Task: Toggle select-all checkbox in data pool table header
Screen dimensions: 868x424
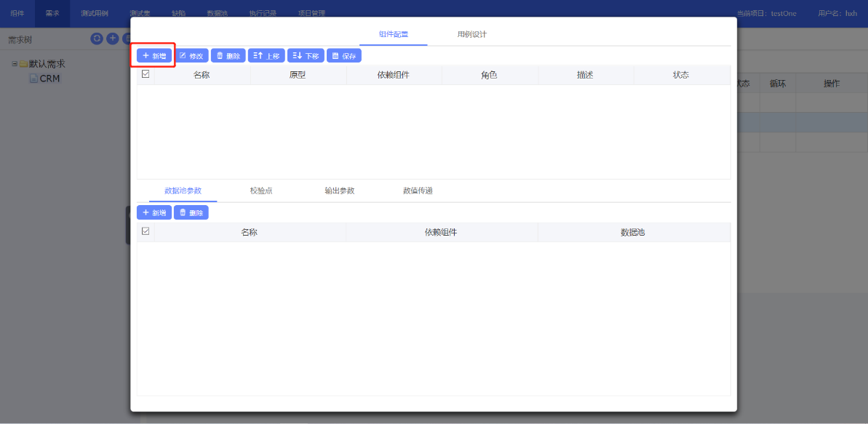Action: click(x=146, y=231)
